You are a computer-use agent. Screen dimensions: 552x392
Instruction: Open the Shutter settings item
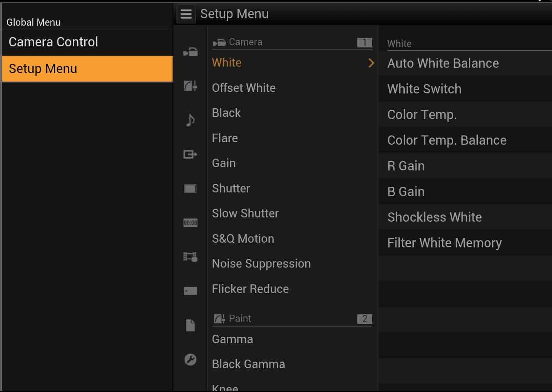231,189
